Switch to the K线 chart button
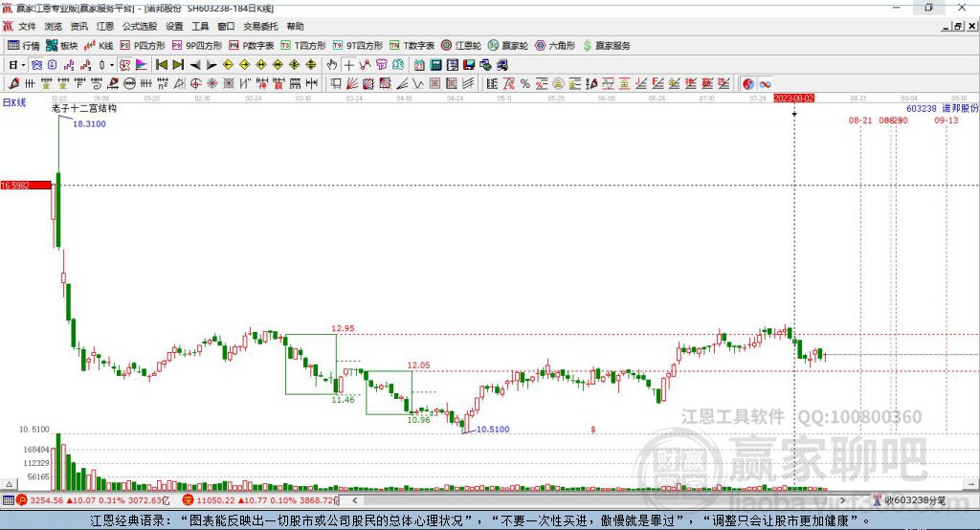Viewport: 980px width, 530px height. [99, 46]
